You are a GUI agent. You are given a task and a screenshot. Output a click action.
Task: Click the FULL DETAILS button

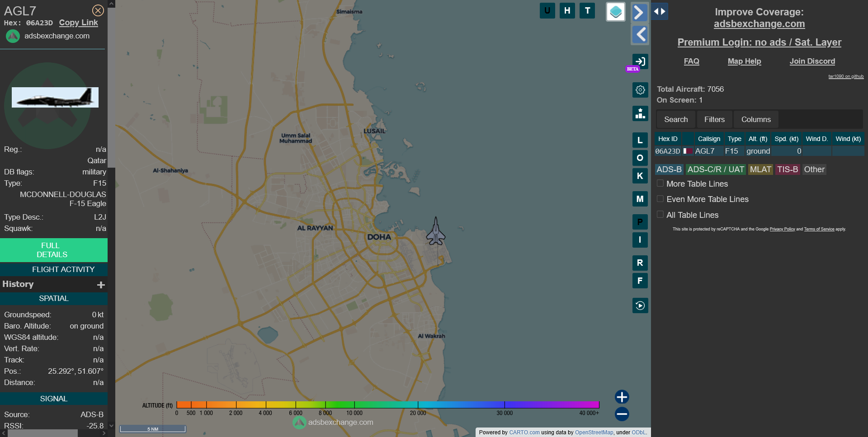[53, 250]
